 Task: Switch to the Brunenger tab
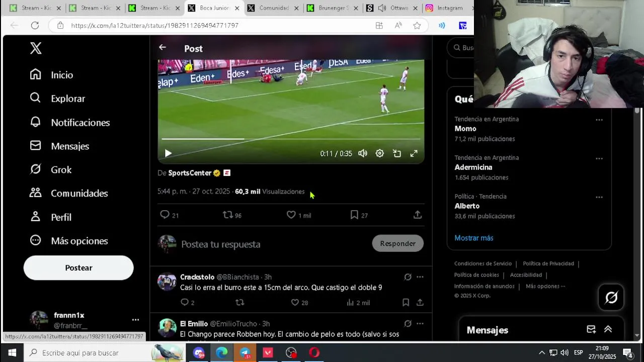pyautogui.click(x=332, y=8)
